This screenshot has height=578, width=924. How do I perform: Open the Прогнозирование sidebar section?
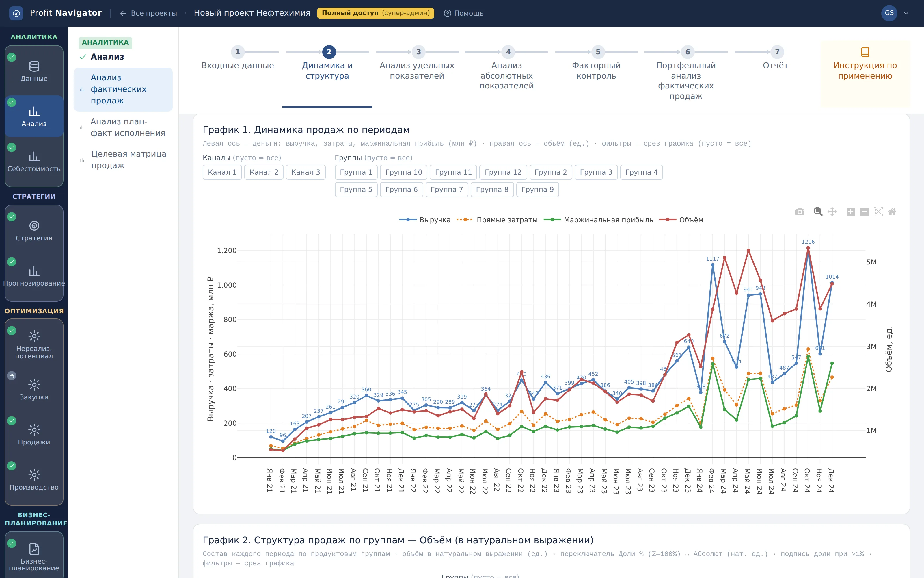pos(34,276)
